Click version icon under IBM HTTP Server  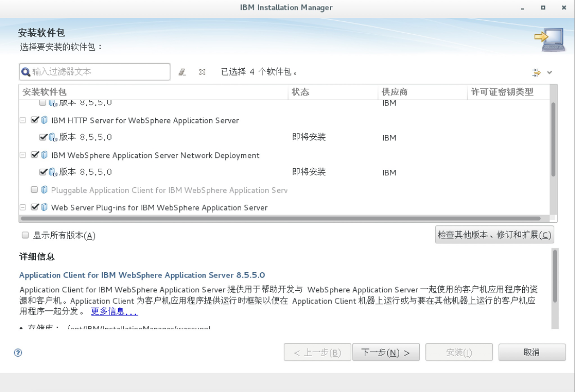tap(53, 138)
